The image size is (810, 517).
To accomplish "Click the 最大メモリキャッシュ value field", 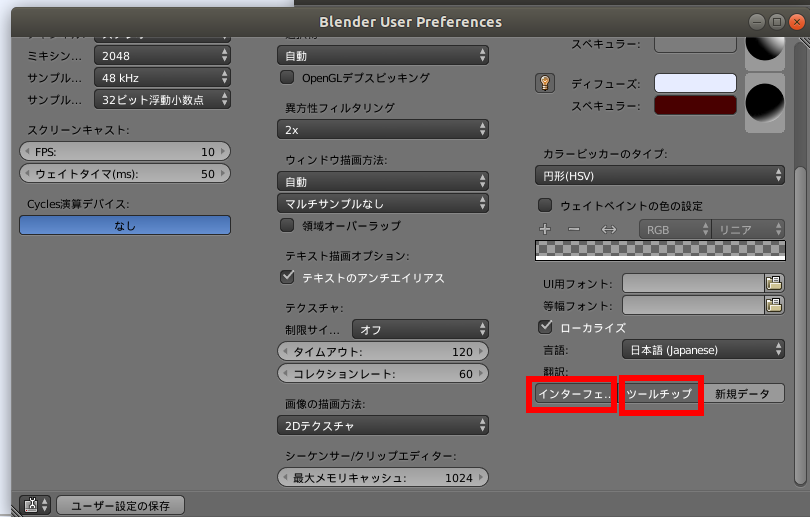I will point(383,478).
